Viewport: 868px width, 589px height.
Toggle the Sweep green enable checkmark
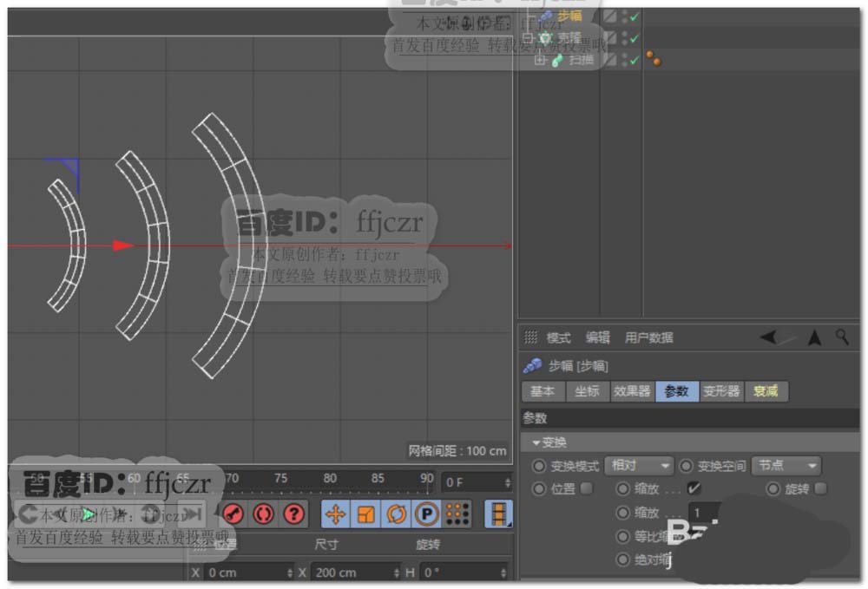point(635,60)
